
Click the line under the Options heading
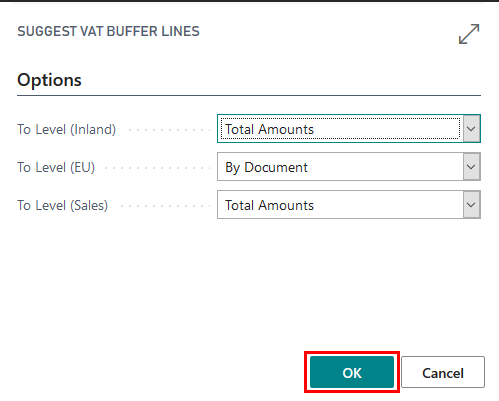coord(249,96)
